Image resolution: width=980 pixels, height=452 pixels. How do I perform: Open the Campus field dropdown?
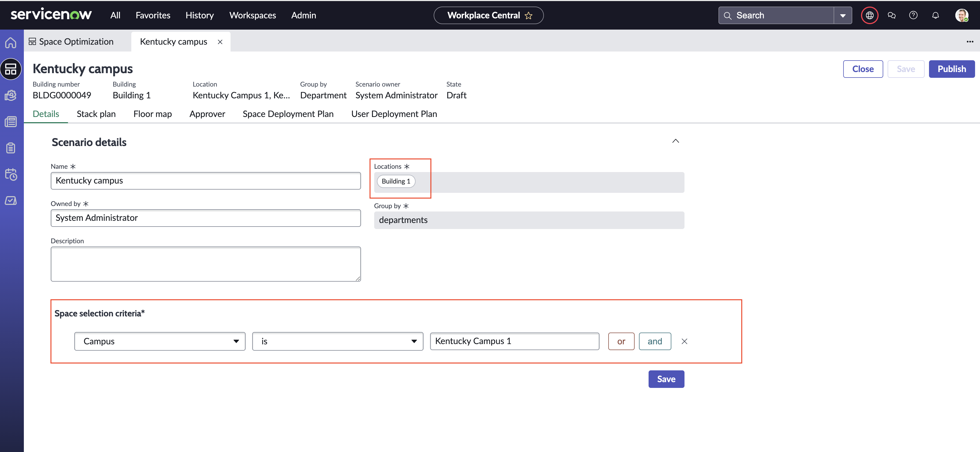tap(160, 341)
